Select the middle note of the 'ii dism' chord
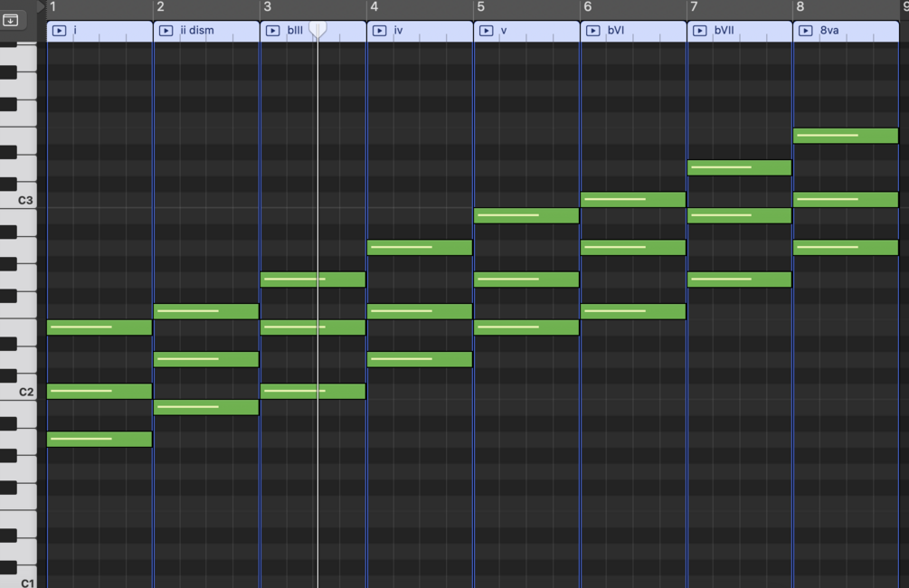 click(206, 359)
